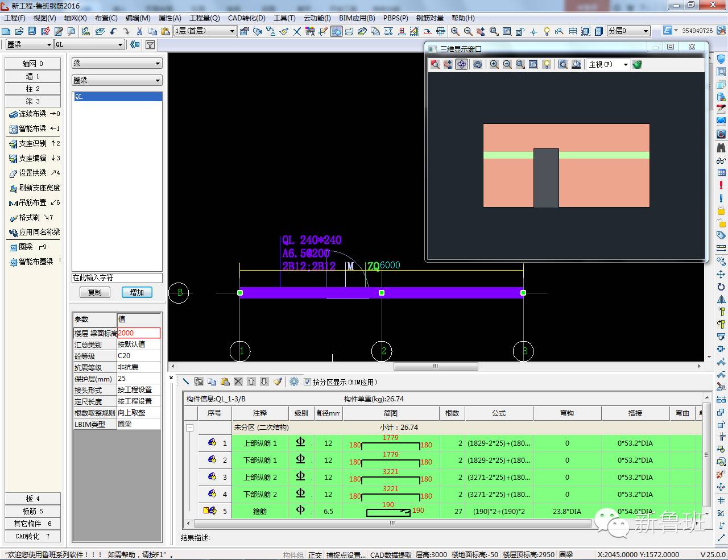Click the delete X icon in the rebar table toolbar
Screen dimensions: 728x560
[238, 381]
